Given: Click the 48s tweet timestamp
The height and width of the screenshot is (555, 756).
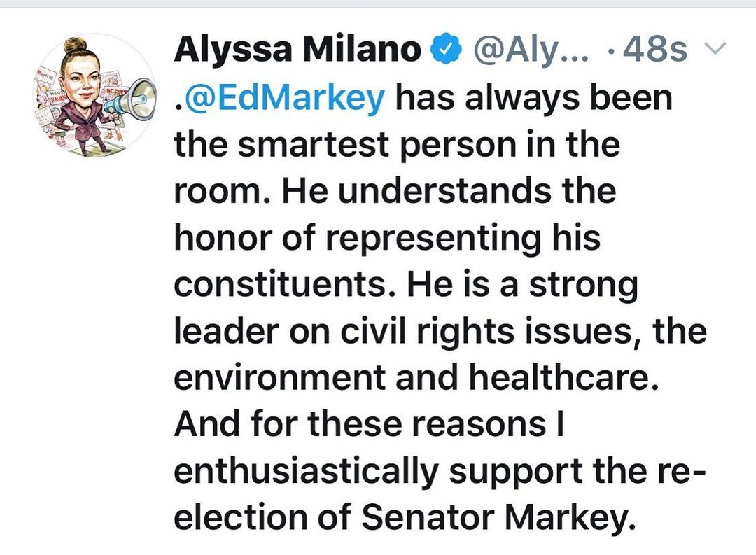Looking at the screenshot, I should [x=652, y=50].
